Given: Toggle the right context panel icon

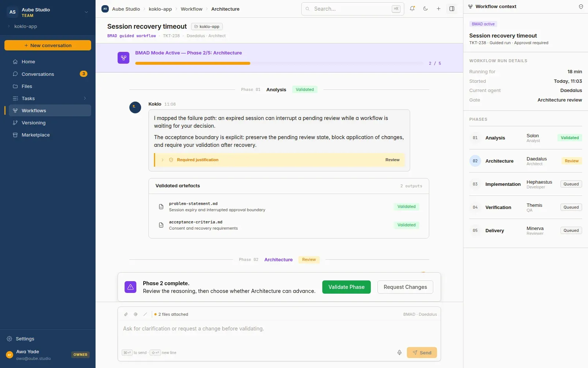Looking at the screenshot, I should [x=452, y=9].
